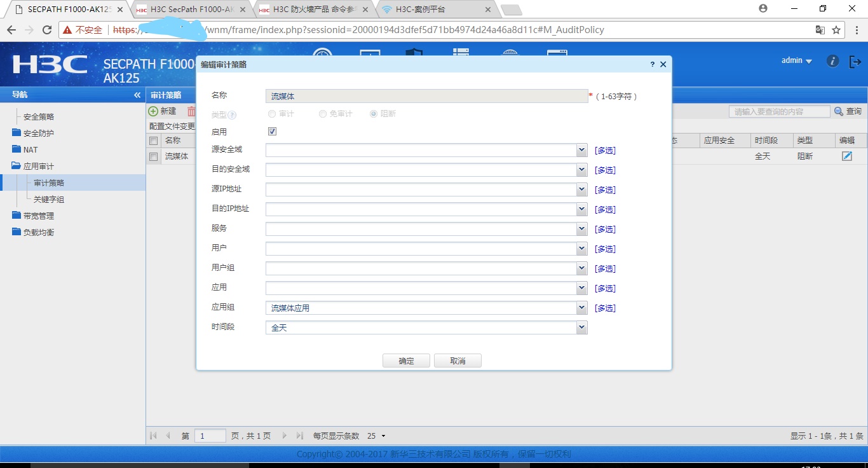The width and height of the screenshot is (868, 468).
Task: Switch to the H3C 防火墙产品 命令参考 tab
Action: pyautogui.click(x=314, y=10)
